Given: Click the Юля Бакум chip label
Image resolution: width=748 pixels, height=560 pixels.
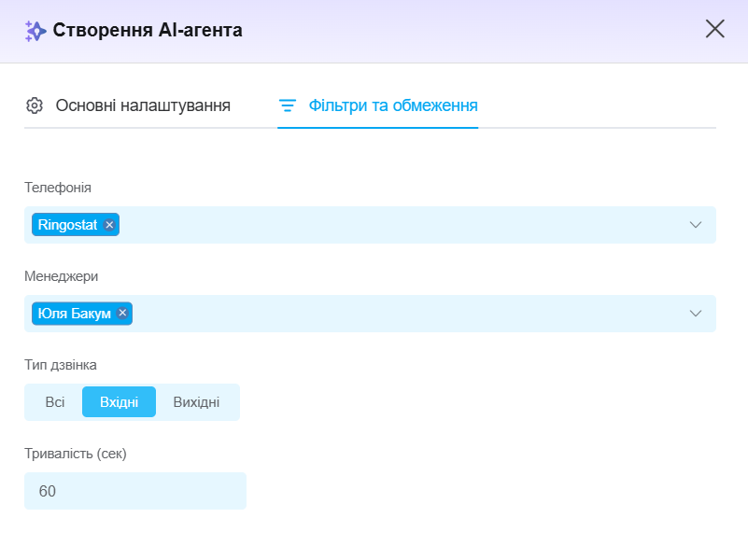Looking at the screenshot, I should [x=75, y=313].
